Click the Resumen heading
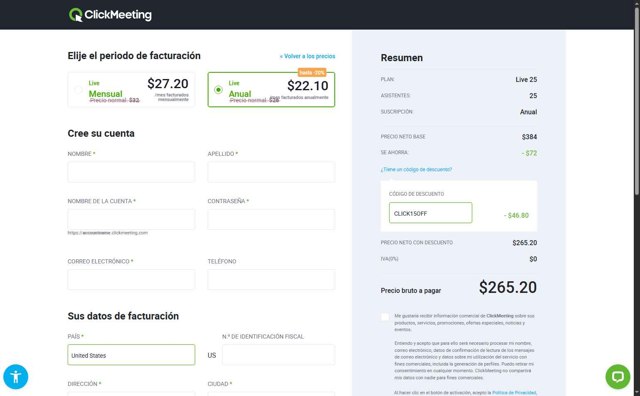 402,58
